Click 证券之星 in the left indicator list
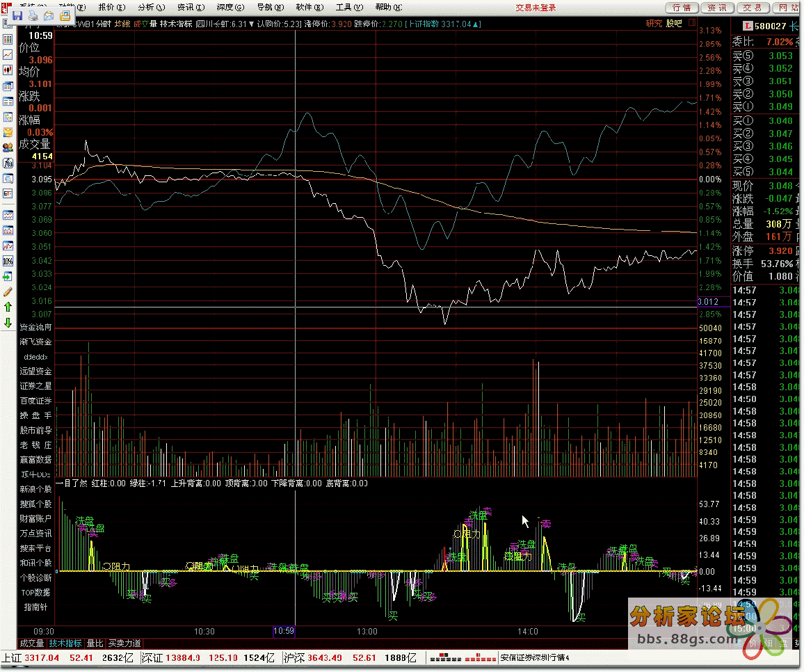The width and height of the screenshot is (804, 672). tap(36, 386)
